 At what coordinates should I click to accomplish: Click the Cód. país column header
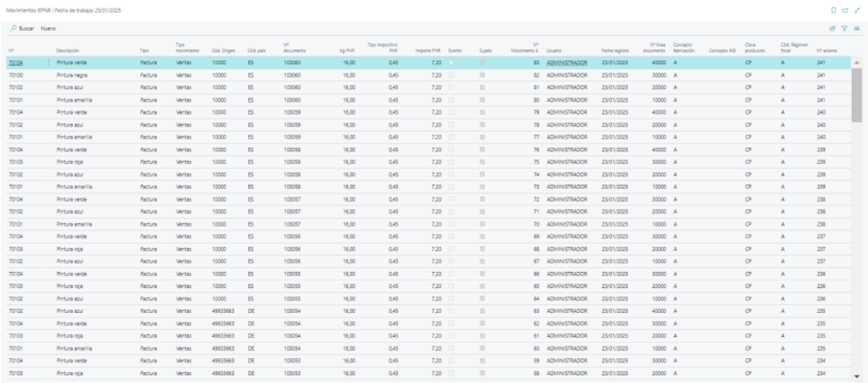(256, 50)
